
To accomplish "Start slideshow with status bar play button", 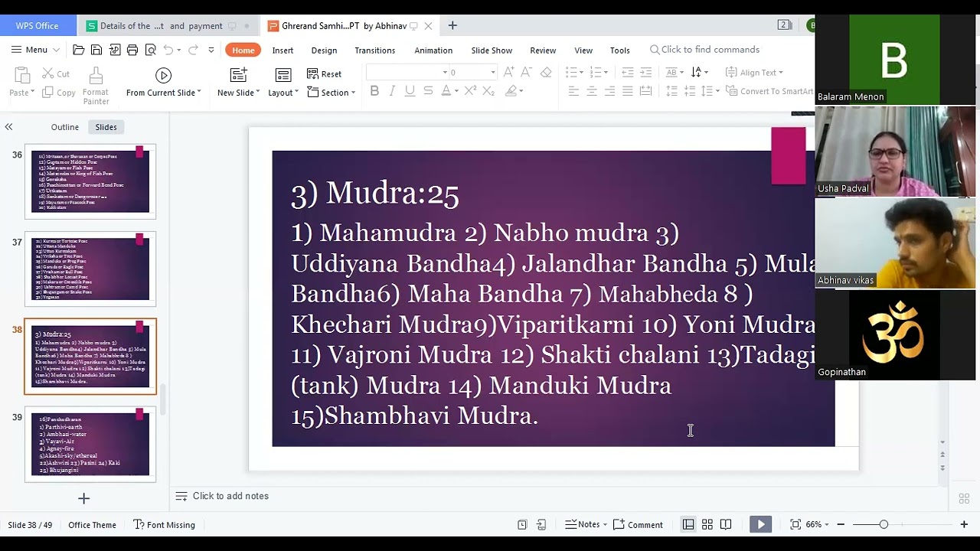I will tap(760, 524).
